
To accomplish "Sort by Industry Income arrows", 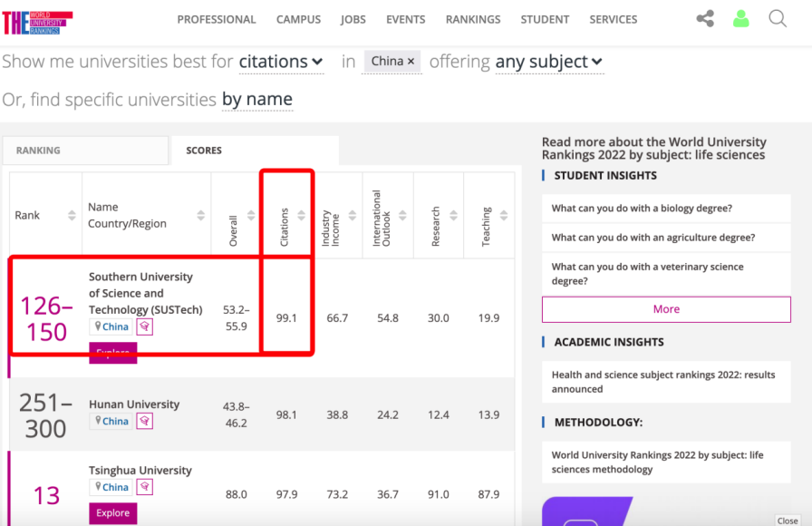I will point(353,215).
